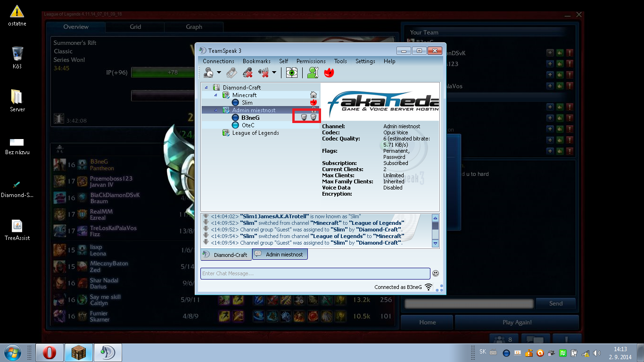This screenshot has width=644, height=362.
Task: Add friend on the onDSvK teammate row
Action: click(x=550, y=53)
